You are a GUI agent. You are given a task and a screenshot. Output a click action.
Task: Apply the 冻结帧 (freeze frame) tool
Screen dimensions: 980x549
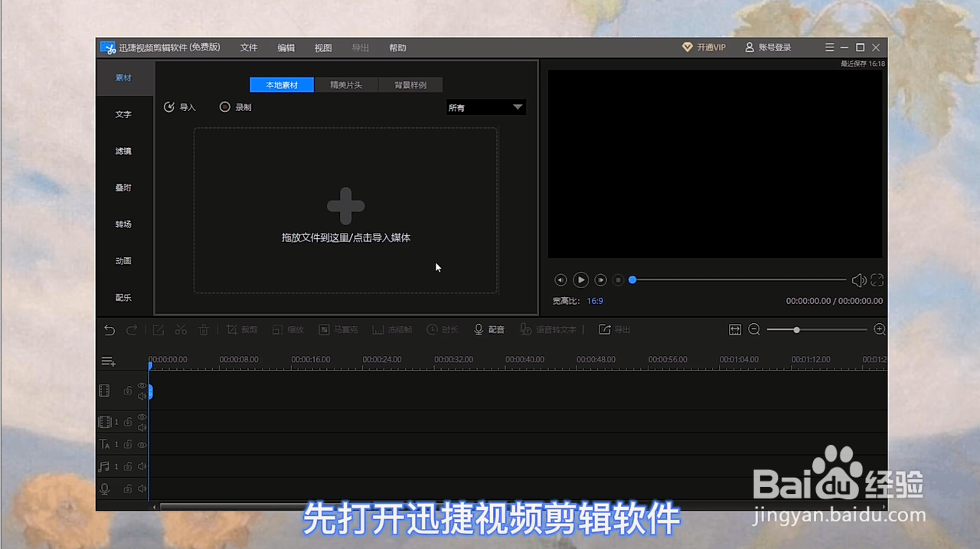click(392, 329)
